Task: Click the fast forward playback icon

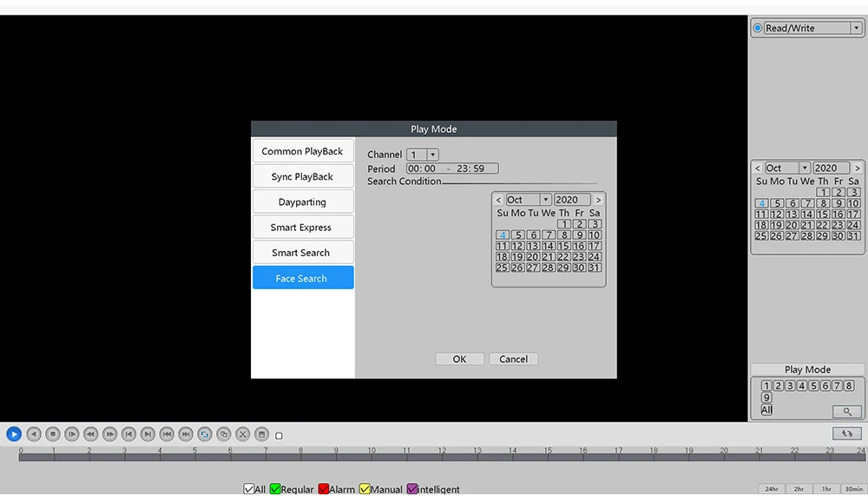Action: pyautogui.click(x=109, y=434)
